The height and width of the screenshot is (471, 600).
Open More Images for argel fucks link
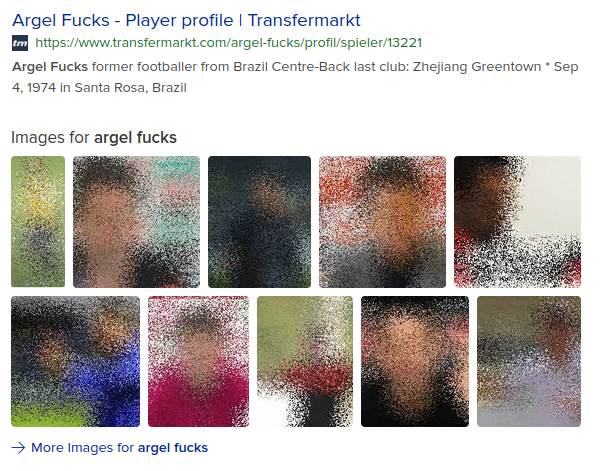click(119, 447)
